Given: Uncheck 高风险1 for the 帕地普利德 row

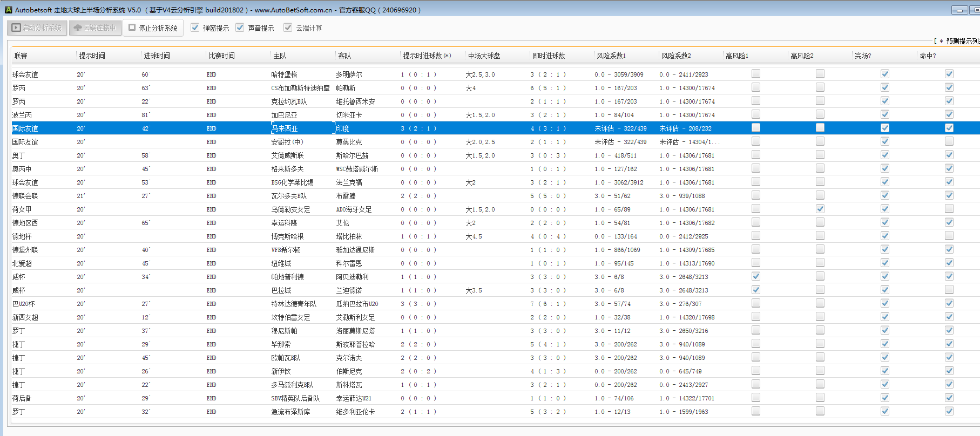Looking at the screenshot, I should pyautogui.click(x=756, y=276).
